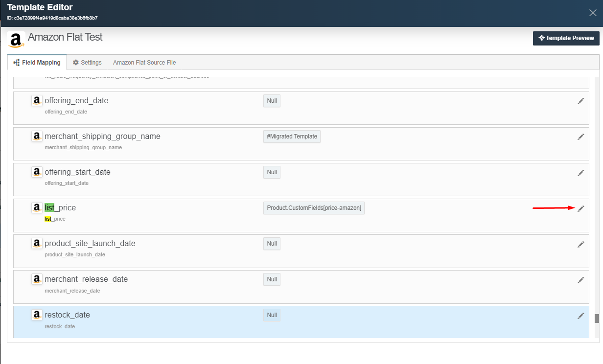
Task: Click Amazon logo beside product_site_launch_date
Action: point(37,244)
